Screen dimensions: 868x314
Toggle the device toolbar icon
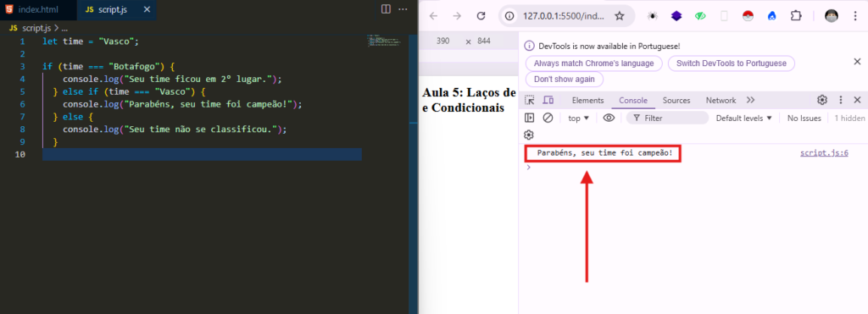tap(548, 100)
